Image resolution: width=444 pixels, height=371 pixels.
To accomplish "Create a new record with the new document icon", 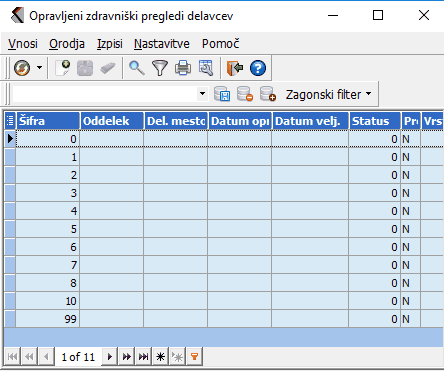I will coord(63,68).
